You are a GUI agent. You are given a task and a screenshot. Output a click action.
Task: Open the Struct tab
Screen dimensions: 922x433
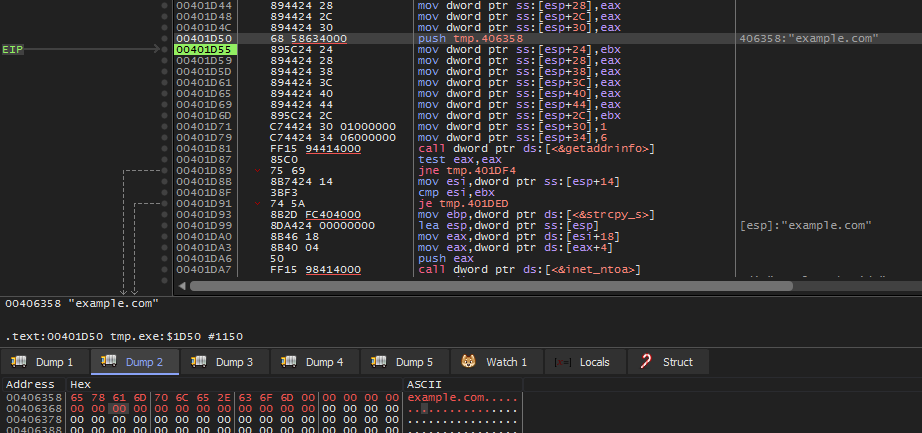pos(668,362)
